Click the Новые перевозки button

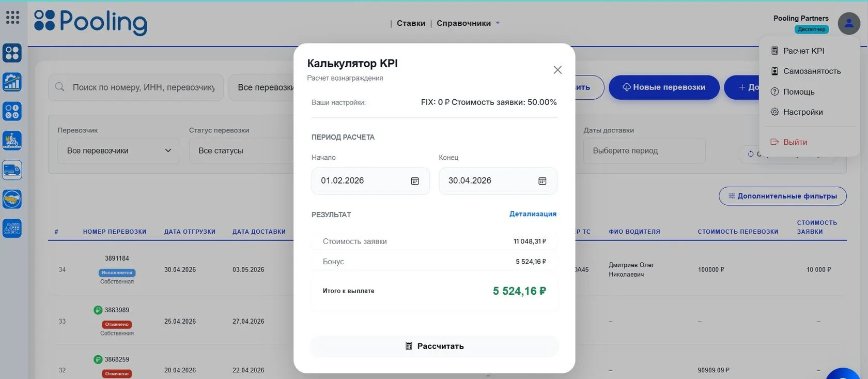pyautogui.click(x=664, y=87)
